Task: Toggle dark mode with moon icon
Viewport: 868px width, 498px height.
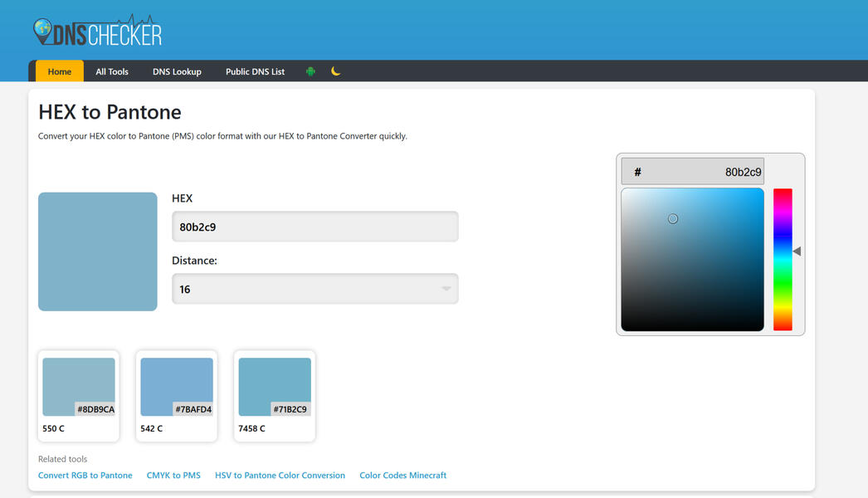Action: (x=335, y=71)
